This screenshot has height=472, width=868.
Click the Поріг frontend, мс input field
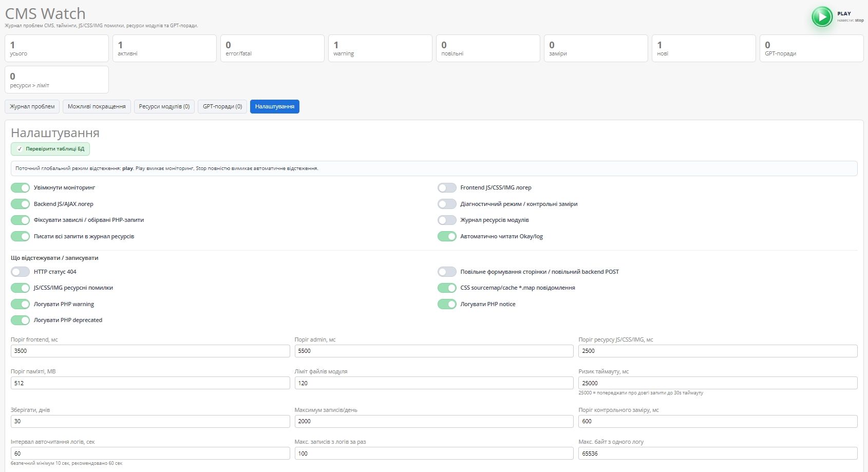(x=150, y=351)
